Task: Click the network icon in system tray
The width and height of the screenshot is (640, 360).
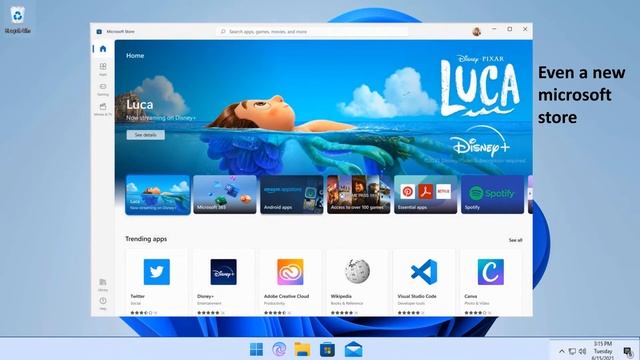Action: (x=572, y=351)
